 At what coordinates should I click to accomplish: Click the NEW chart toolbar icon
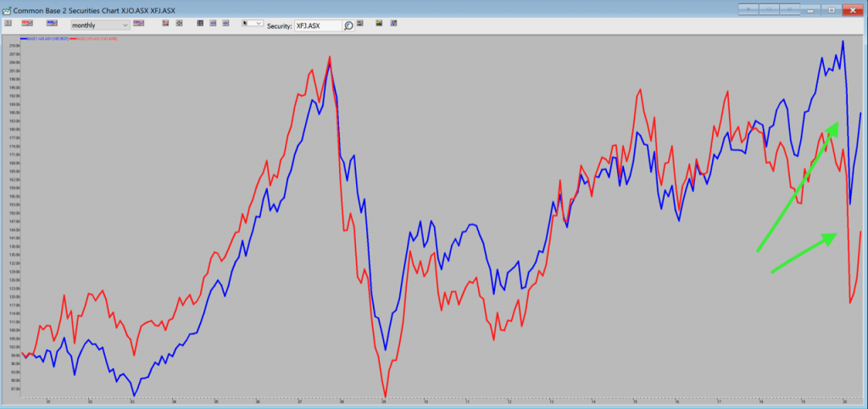pos(27,23)
